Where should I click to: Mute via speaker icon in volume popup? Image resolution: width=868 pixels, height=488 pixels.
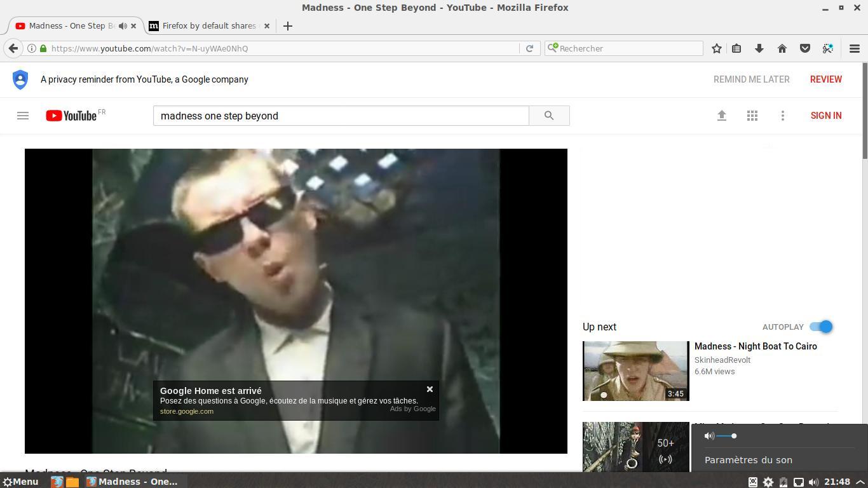[709, 436]
